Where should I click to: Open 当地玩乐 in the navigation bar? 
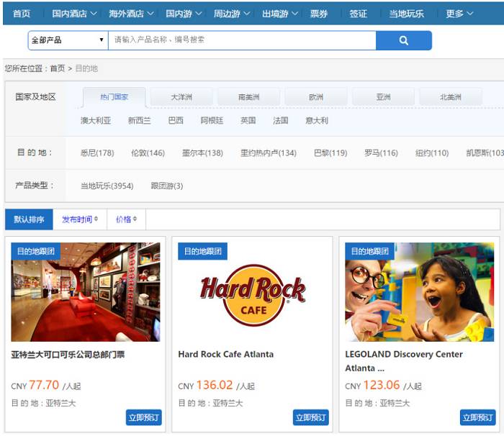(x=406, y=14)
